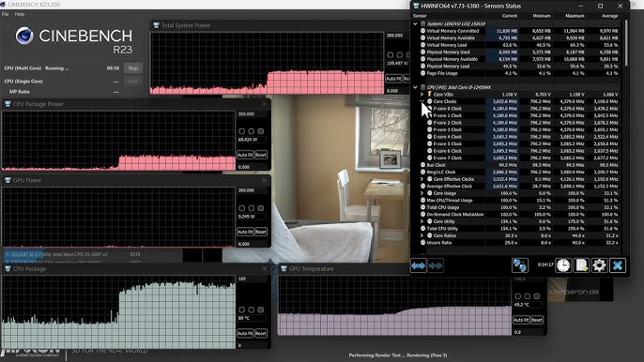Expand the Core Ratios row
Image resolution: width=644 pixels, height=362 pixels.
(422, 235)
